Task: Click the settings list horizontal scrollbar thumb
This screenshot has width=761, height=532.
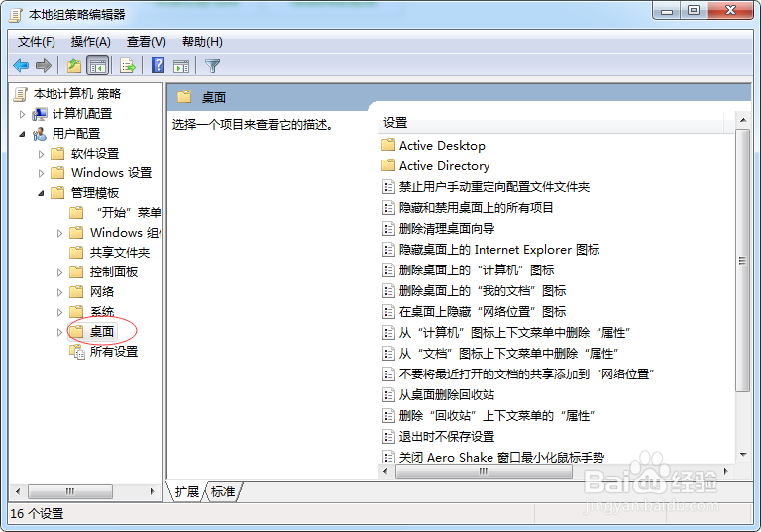Action: click(x=484, y=471)
